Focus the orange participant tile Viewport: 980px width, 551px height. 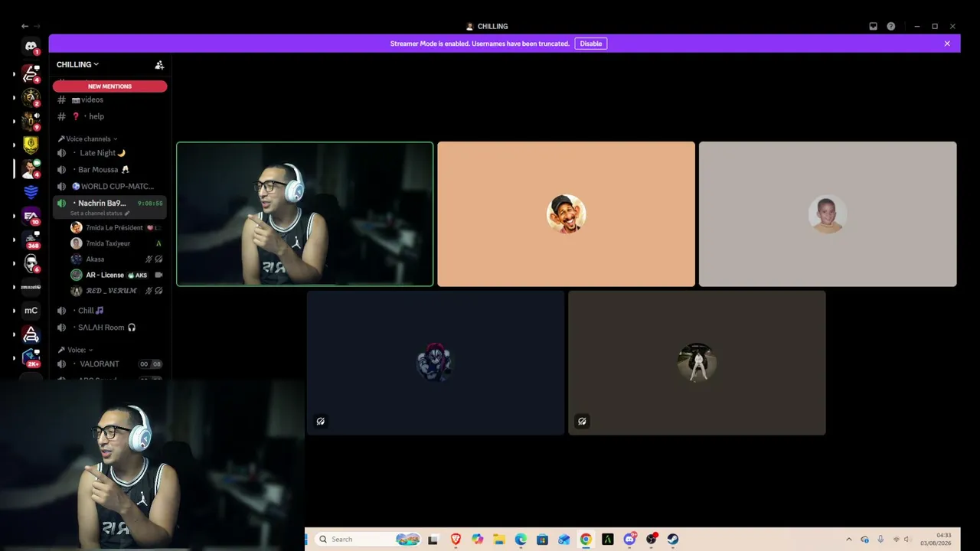point(567,214)
